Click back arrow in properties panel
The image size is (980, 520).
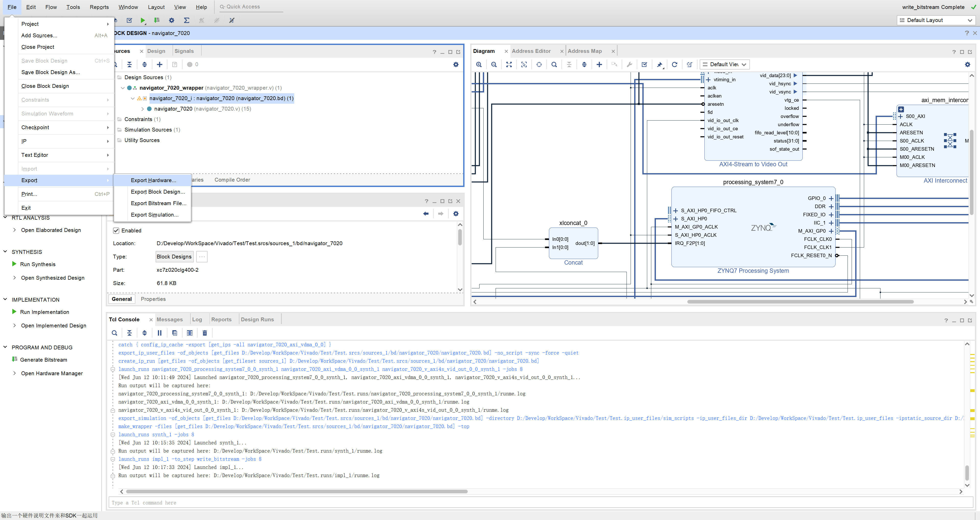pyautogui.click(x=426, y=214)
